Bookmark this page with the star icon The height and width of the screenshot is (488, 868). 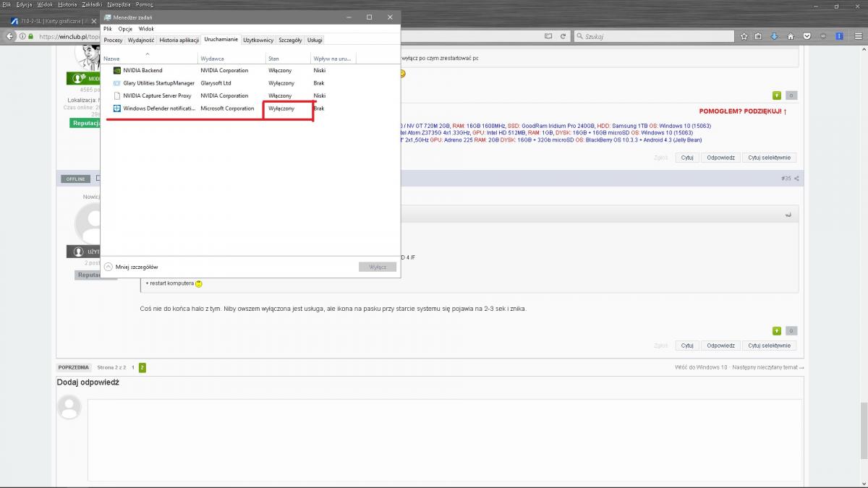(x=744, y=36)
